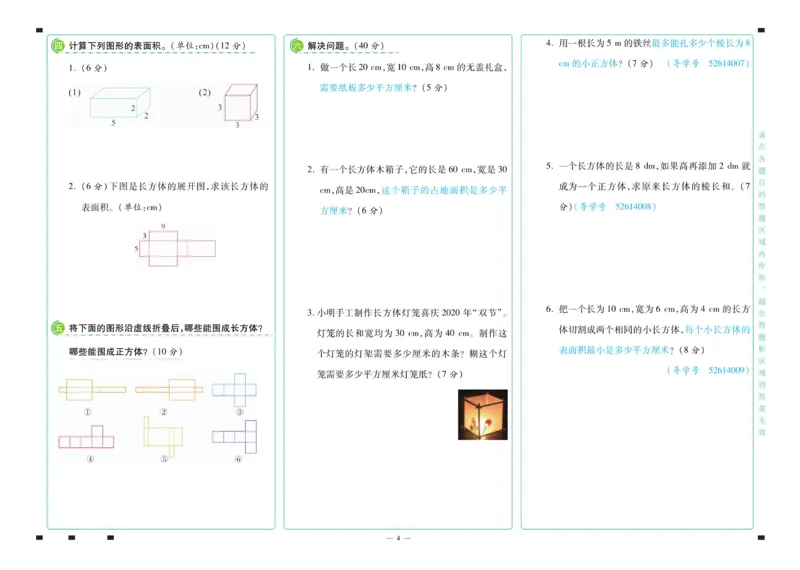This screenshot has width=800, height=570.
Task: Click folding figure ④ pink net
Action: tap(86, 437)
